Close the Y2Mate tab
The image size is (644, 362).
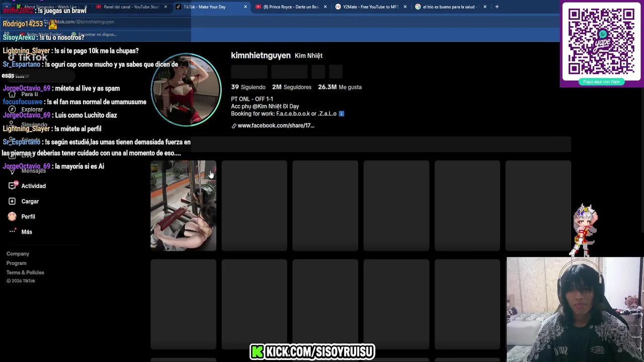click(x=405, y=7)
